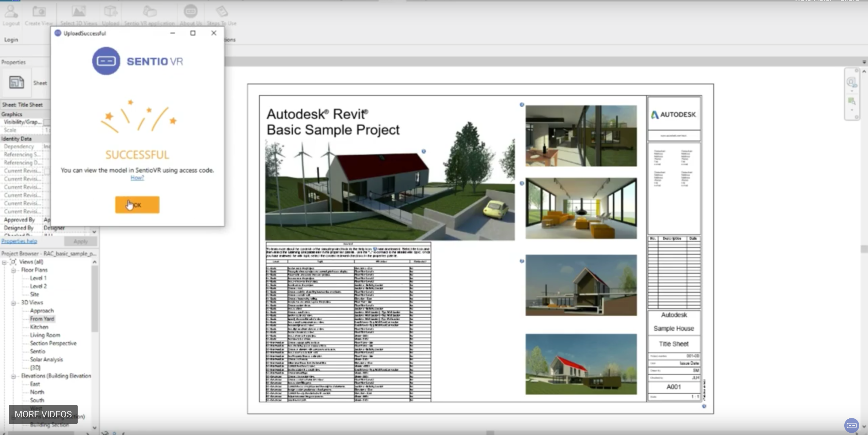Open the How? link

coord(137,178)
